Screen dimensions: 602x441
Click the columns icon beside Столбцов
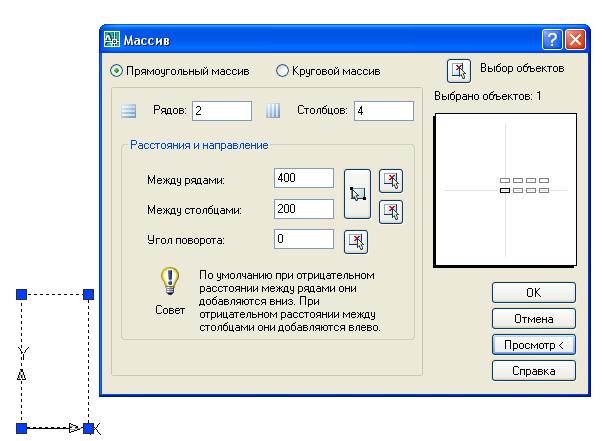273,111
